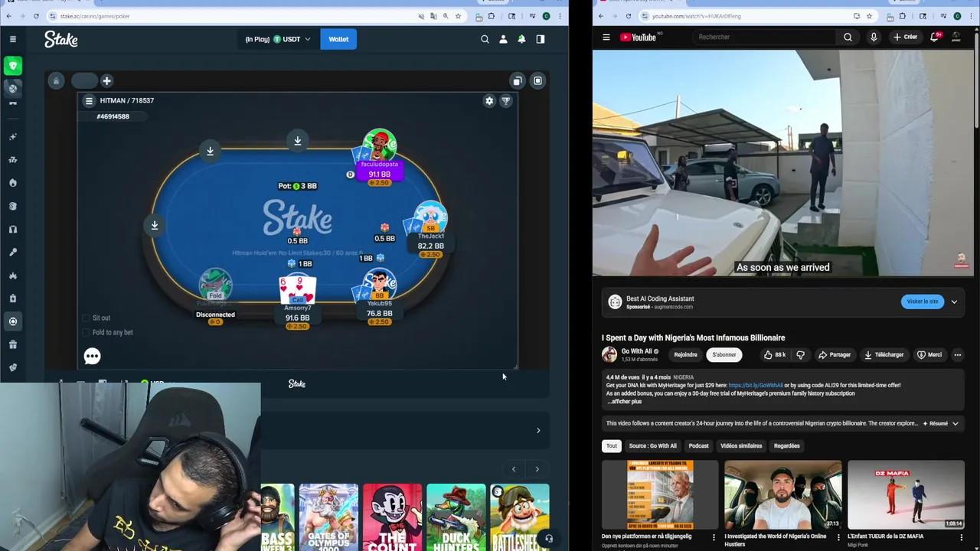Click faculudopata player avatar

point(380,145)
